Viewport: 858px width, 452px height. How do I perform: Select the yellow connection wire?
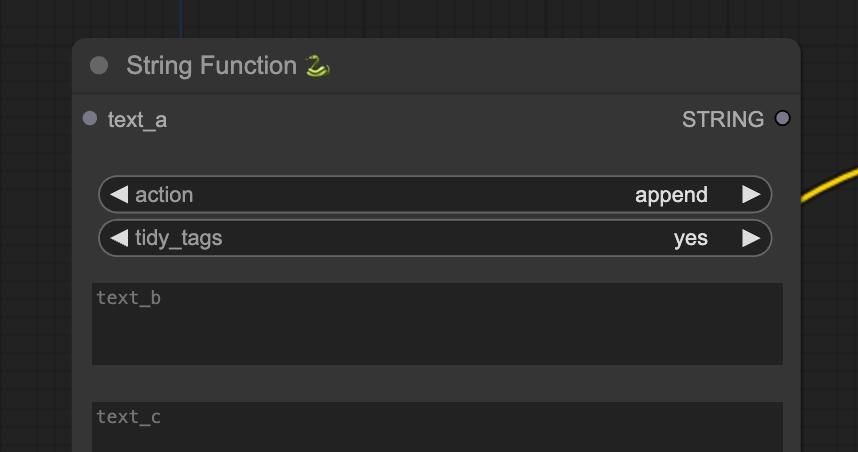[x=832, y=182]
